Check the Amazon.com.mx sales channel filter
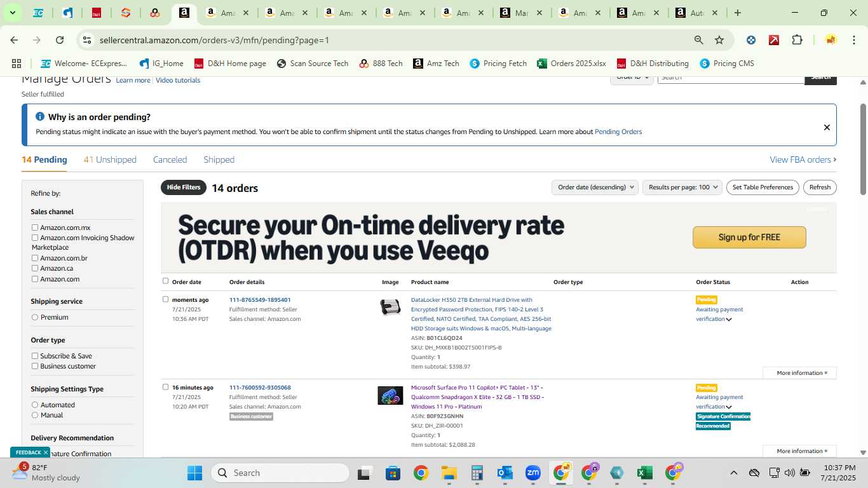The width and height of the screenshot is (868, 488). point(35,227)
